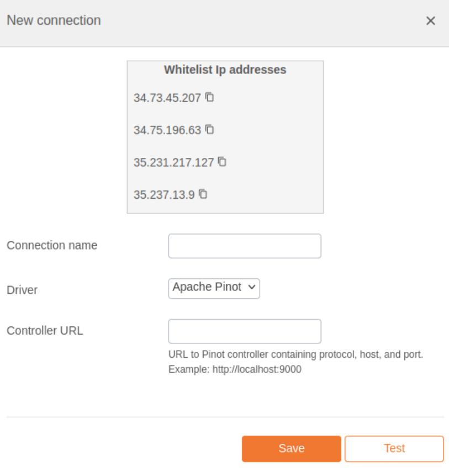This screenshot has width=449, height=476.
Task: Click the http://localhost:9000 example text
Action: click(257, 369)
